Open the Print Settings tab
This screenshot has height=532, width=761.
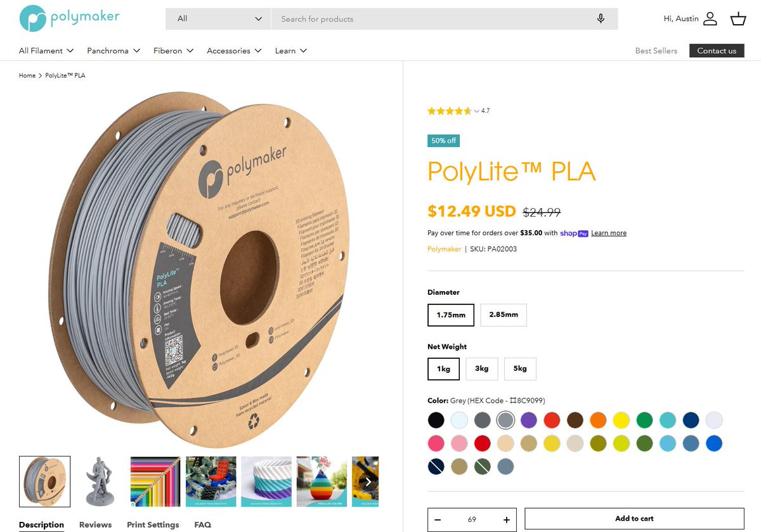pyautogui.click(x=153, y=525)
